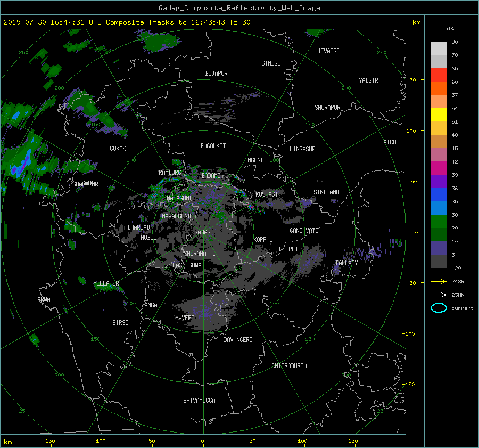Click the NAVALGUND city label

point(176,216)
